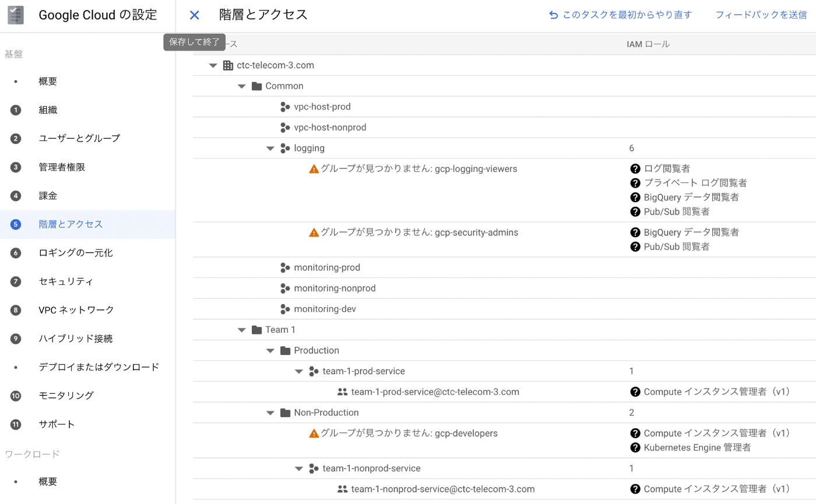Open help icon for gcp-developers Compute インスタンス管理者

tap(635, 433)
